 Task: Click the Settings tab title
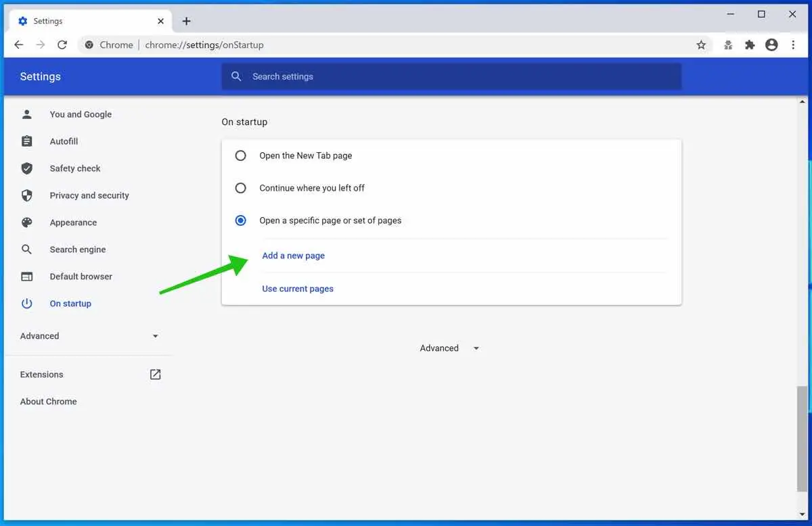48,21
